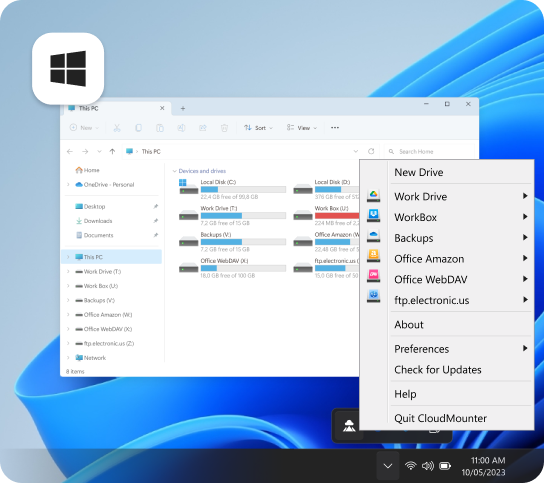Screen dimensions: 544x483
Task: Open the Backups (V:) drive tile
Action: pyautogui.click(x=232, y=242)
